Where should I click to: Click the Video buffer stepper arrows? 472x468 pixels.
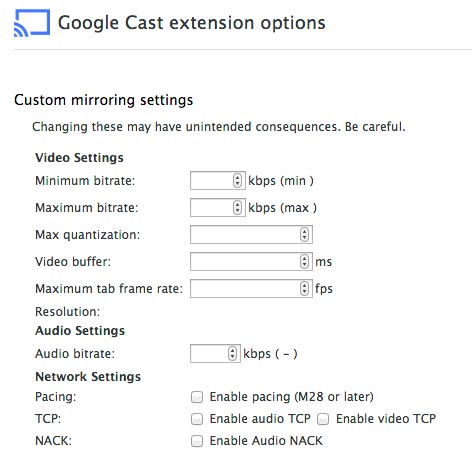pyautogui.click(x=304, y=261)
